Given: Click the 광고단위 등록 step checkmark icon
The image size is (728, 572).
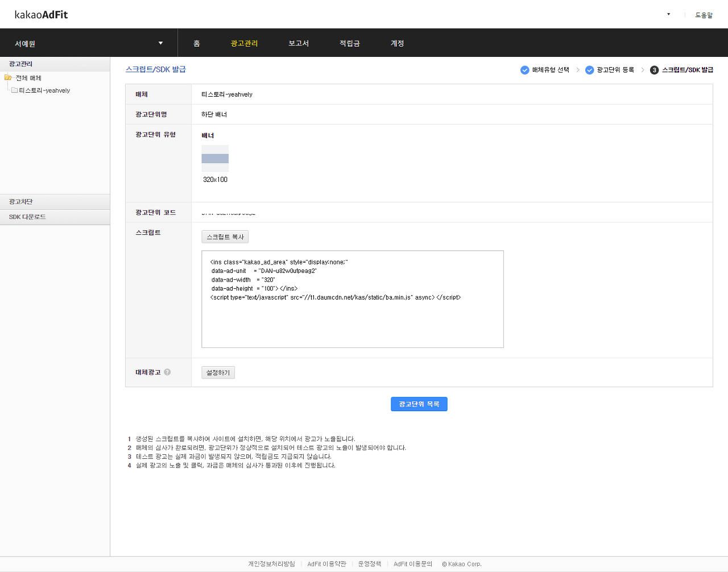Looking at the screenshot, I should pyautogui.click(x=590, y=70).
